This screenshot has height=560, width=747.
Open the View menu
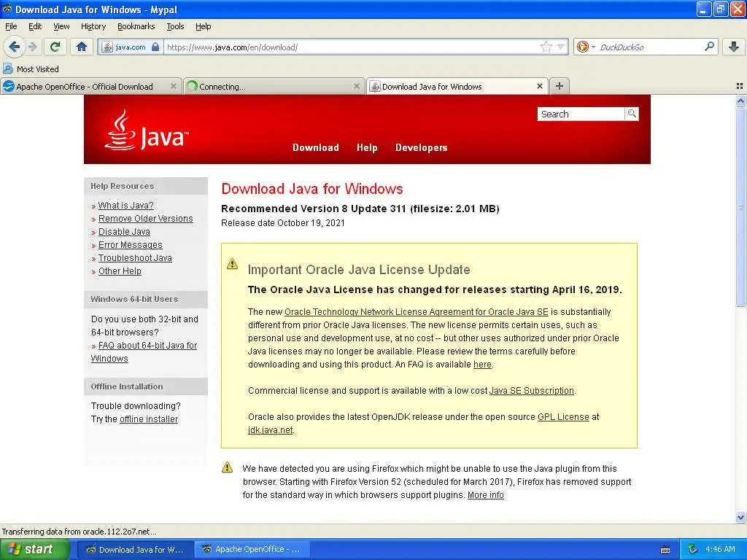61,26
